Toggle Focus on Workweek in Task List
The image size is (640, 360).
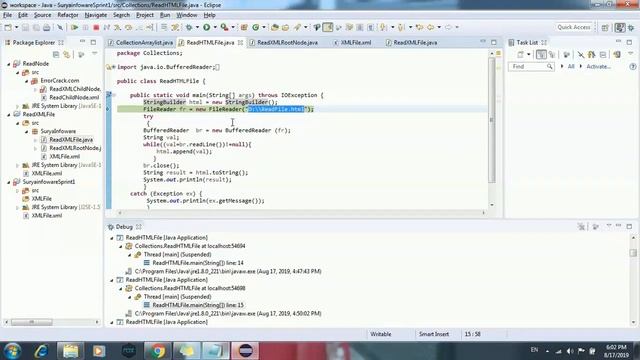click(x=566, y=55)
